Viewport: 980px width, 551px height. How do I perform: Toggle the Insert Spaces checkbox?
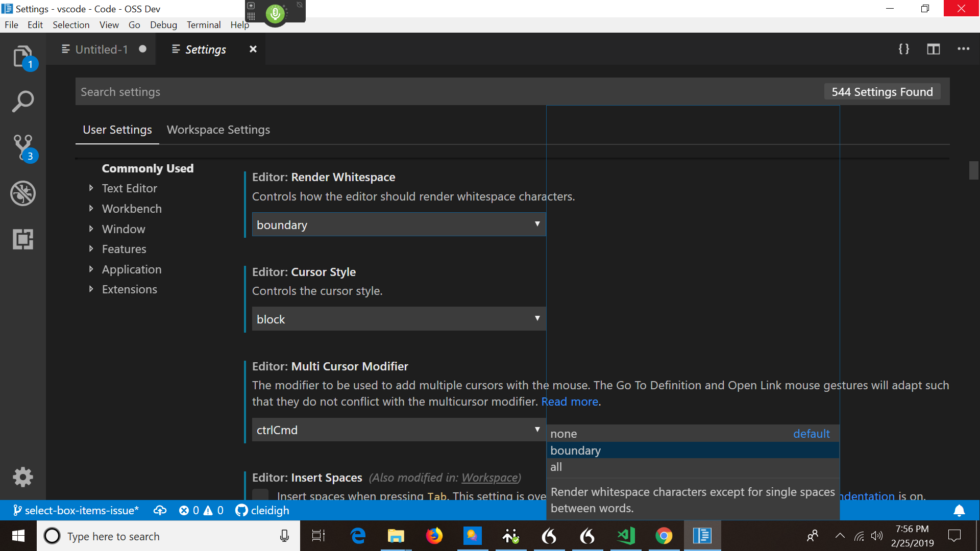(x=260, y=495)
